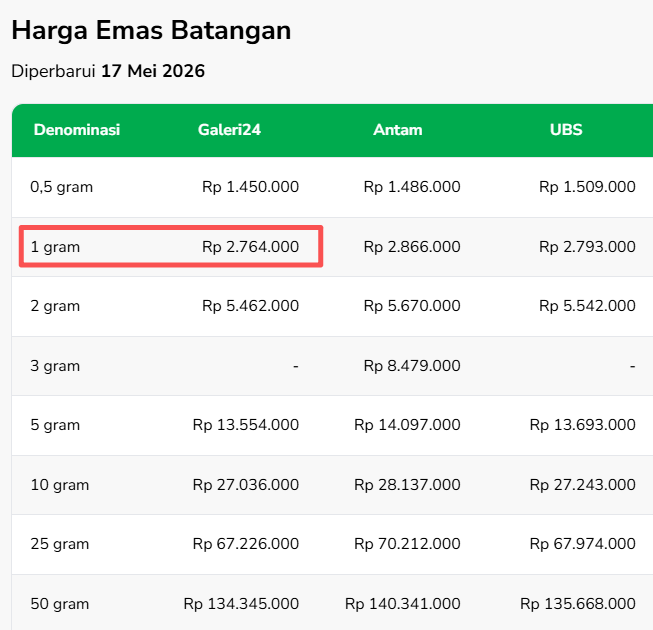Click the Harga Emas Batangan heading
The width and height of the screenshot is (653, 630).
pos(151,31)
